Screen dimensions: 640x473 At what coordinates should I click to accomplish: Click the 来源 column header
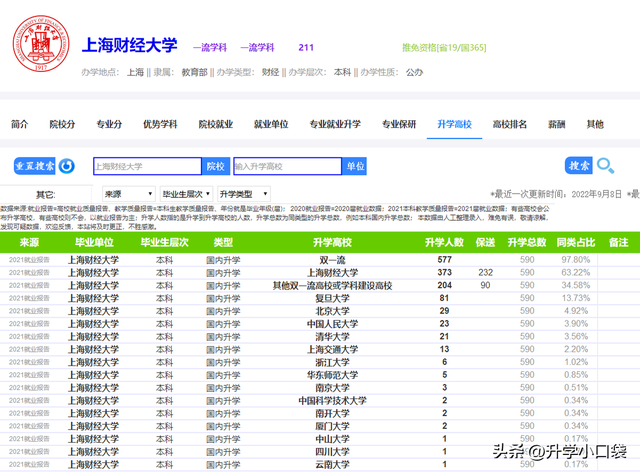click(29, 242)
